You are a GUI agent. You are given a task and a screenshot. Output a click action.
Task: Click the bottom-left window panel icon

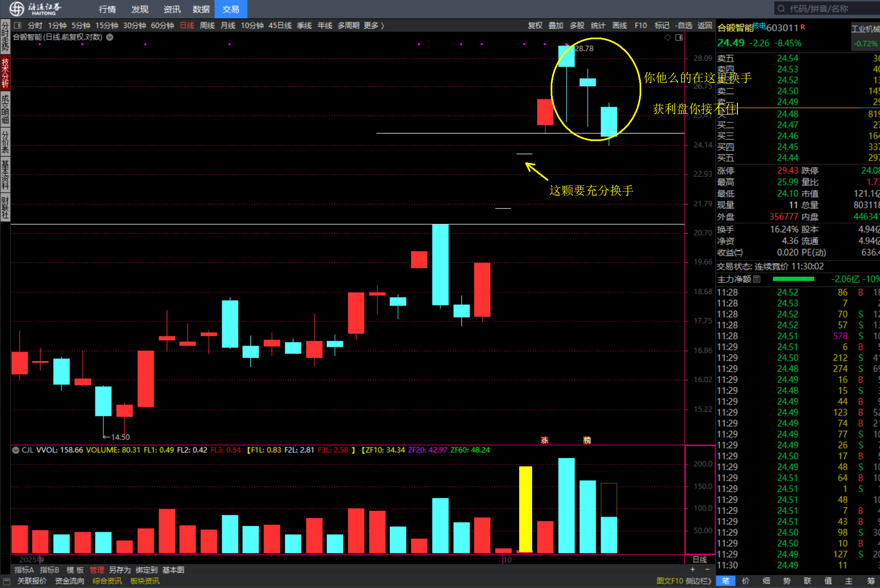[x=6, y=581]
